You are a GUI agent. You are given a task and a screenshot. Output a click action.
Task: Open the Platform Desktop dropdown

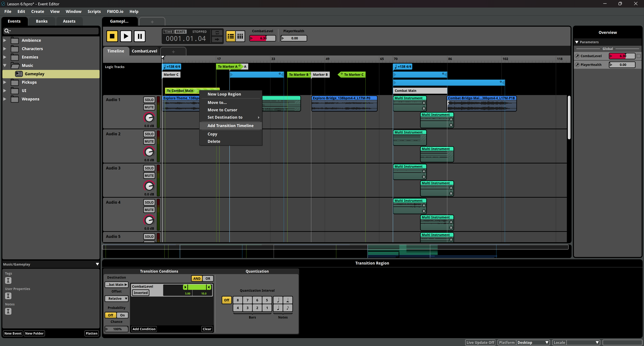click(x=533, y=342)
